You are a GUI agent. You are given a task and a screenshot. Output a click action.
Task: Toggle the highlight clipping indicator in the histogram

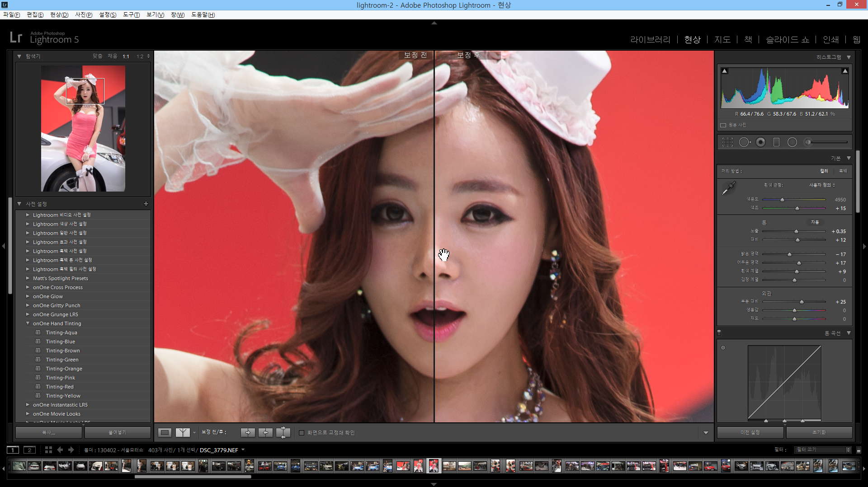pos(845,71)
